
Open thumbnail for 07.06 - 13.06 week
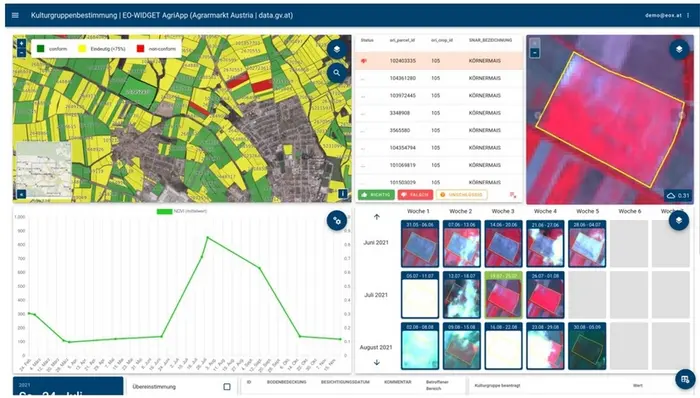pos(462,244)
